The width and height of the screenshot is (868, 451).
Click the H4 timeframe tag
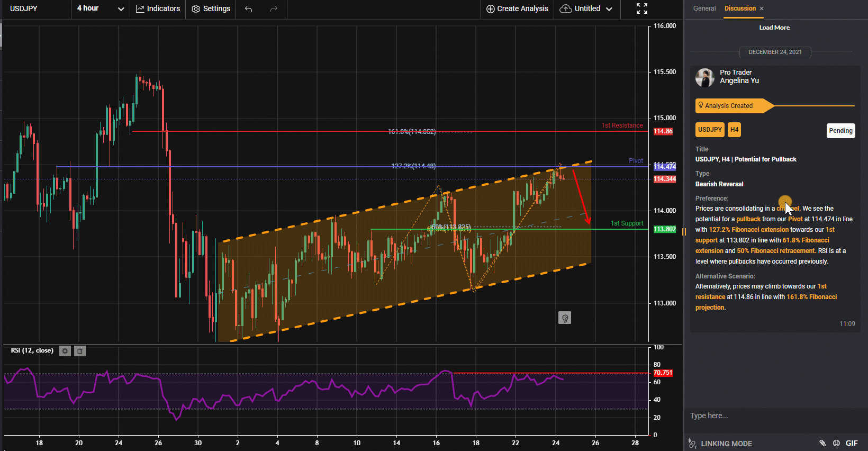(x=734, y=130)
